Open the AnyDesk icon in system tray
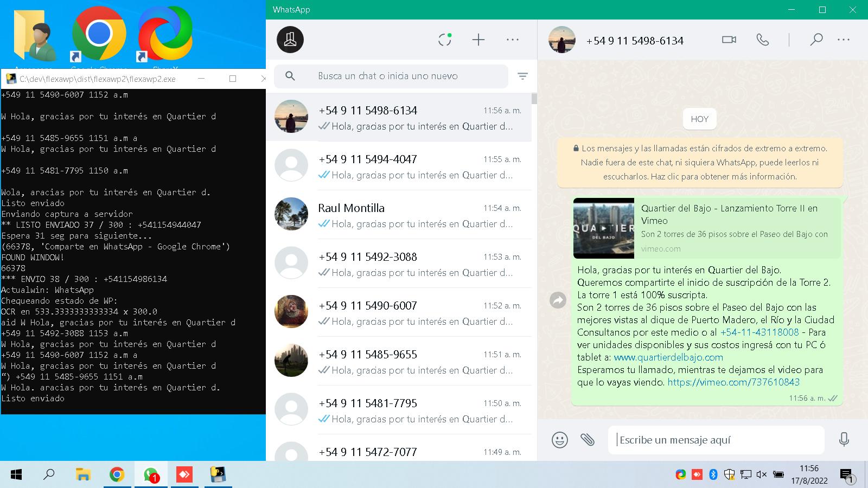 (x=697, y=475)
